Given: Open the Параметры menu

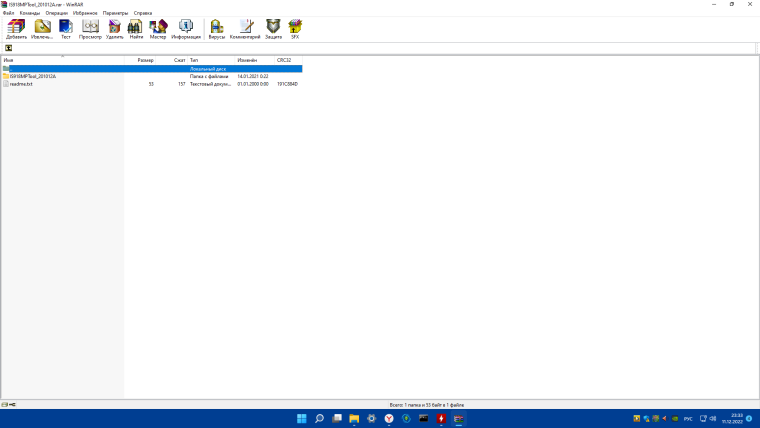Looking at the screenshot, I should pyautogui.click(x=115, y=13).
